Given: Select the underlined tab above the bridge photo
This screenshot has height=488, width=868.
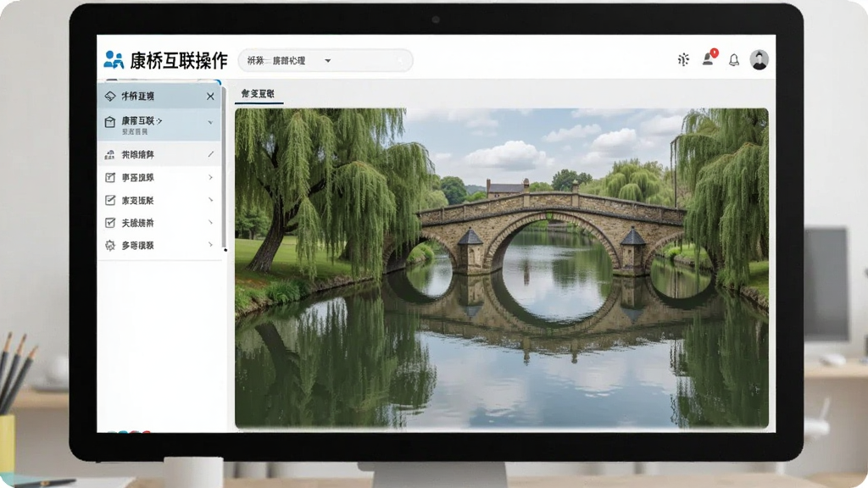Looking at the screenshot, I should point(258,94).
